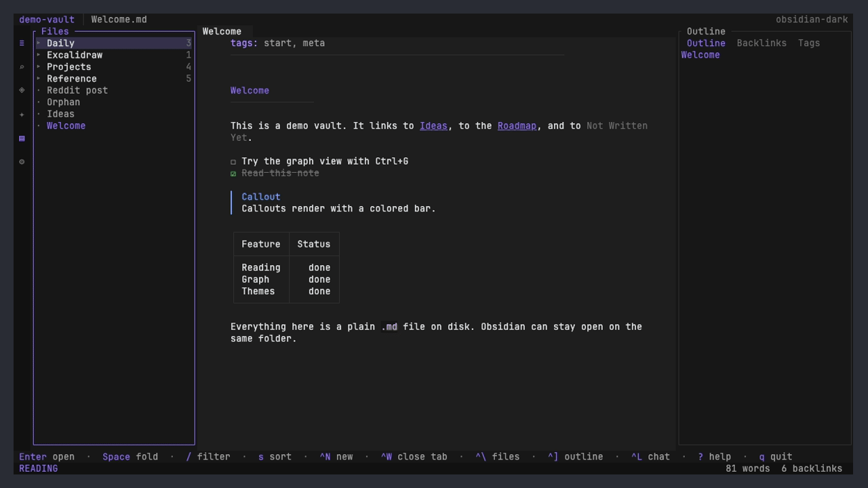Viewport: 868px width, 488px height.
Task: Click the '/ filter' footer hint
Action: click(x=208, y=457)
